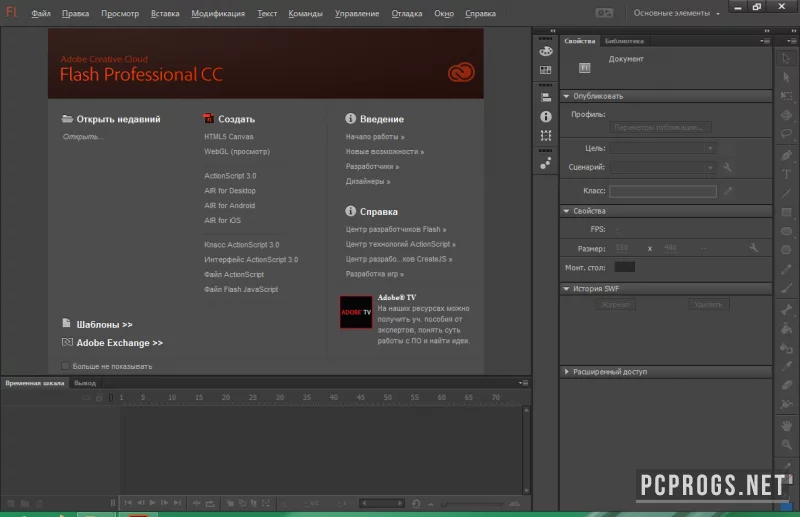Screen dimensions: 800x517
Task: Open the Цель dropdown
Action: point(662,148)
